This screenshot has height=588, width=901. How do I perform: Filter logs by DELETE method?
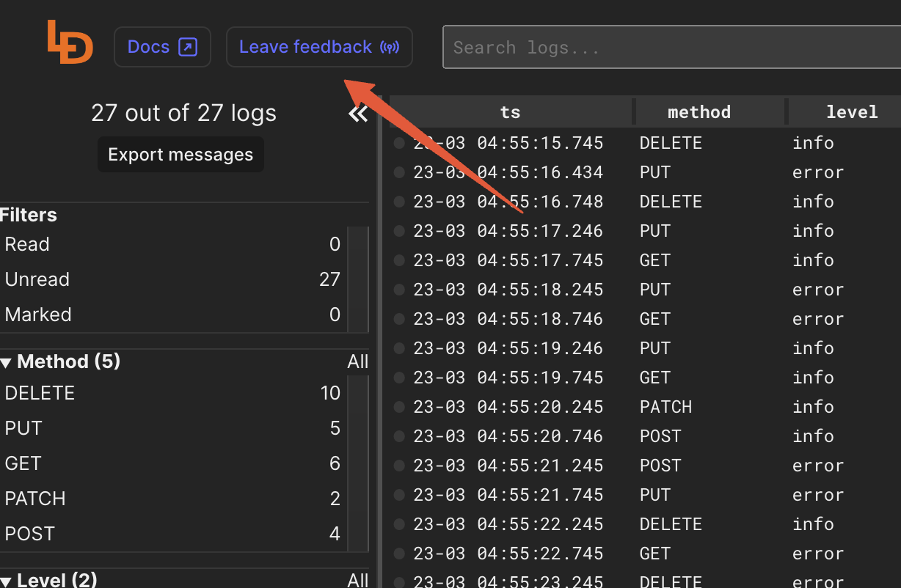pos(40,394)
